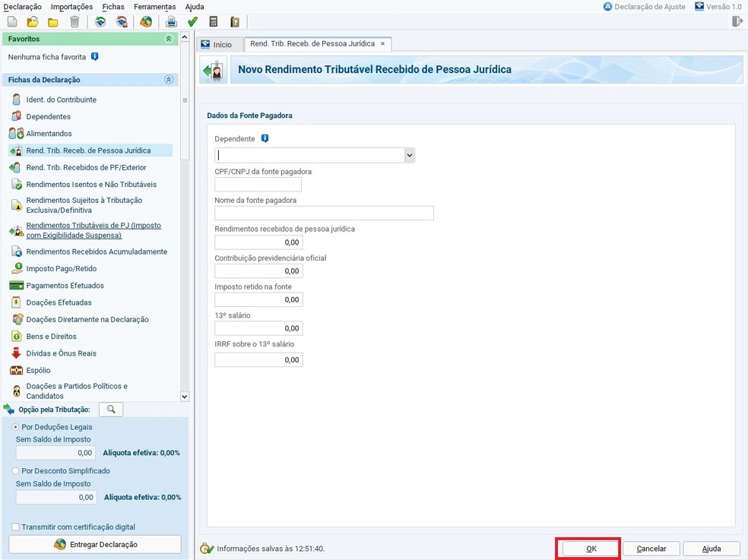Open Doações a Partidos Políticos e Candidatos
The image size is (748, 560).
pyautogui.click(x=77, y=391)
